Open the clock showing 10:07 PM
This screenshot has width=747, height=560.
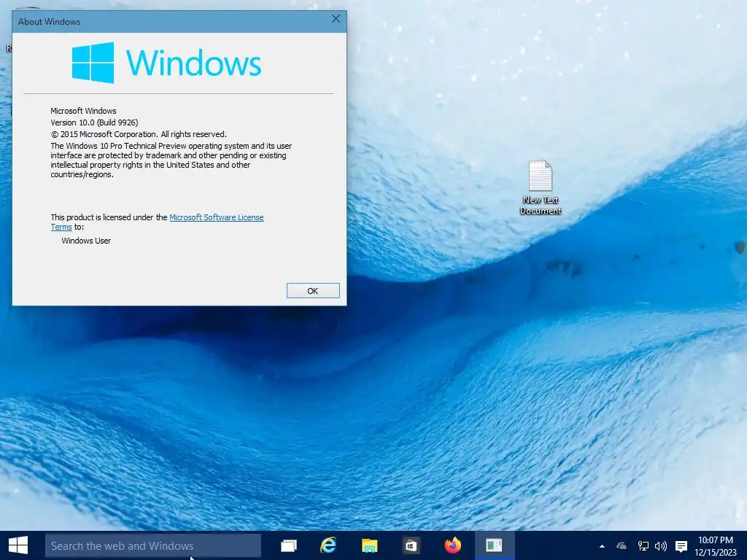tap(716, 546)
